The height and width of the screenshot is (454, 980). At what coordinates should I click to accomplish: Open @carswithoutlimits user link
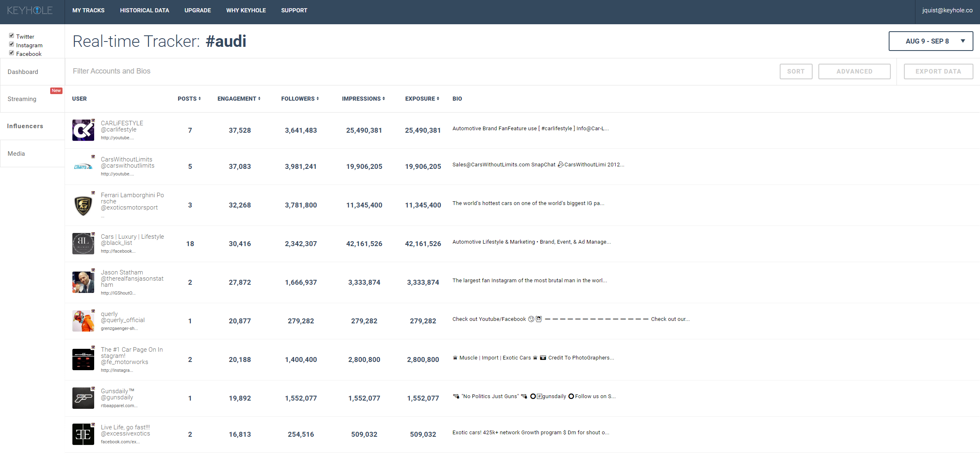coord(127,166)
